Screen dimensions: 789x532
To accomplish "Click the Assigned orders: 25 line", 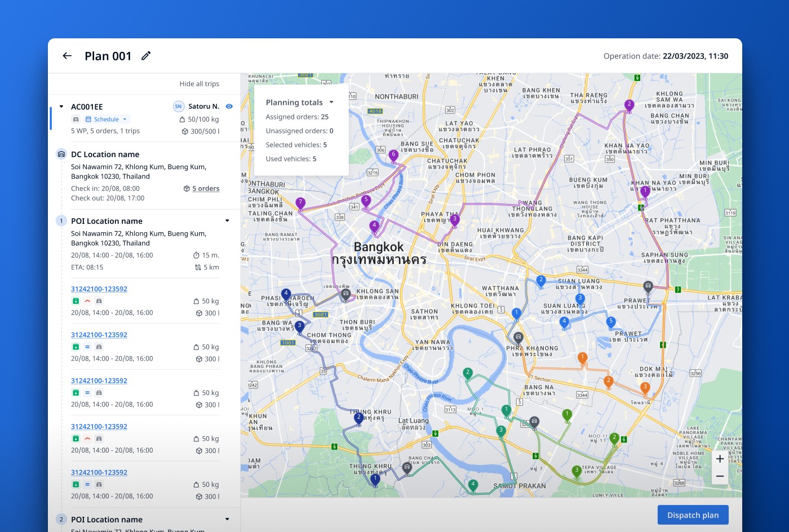I will pyautogui.click(x=297, y=117).
